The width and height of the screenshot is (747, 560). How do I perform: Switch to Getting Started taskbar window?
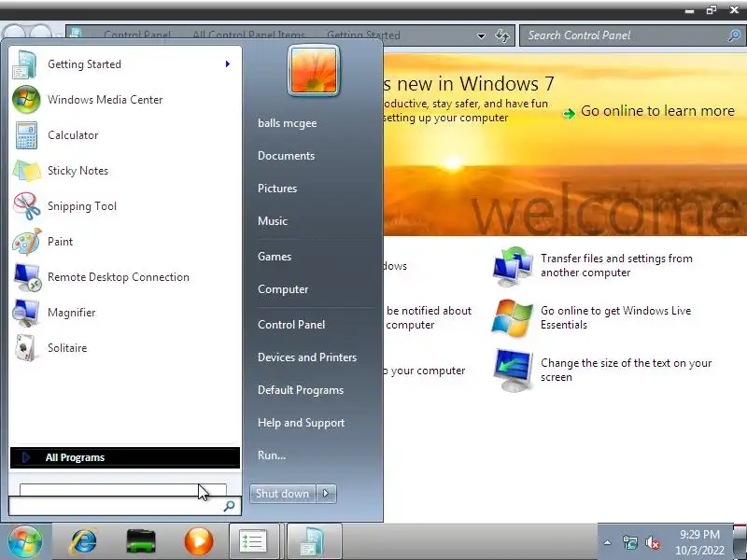[315, 541]
